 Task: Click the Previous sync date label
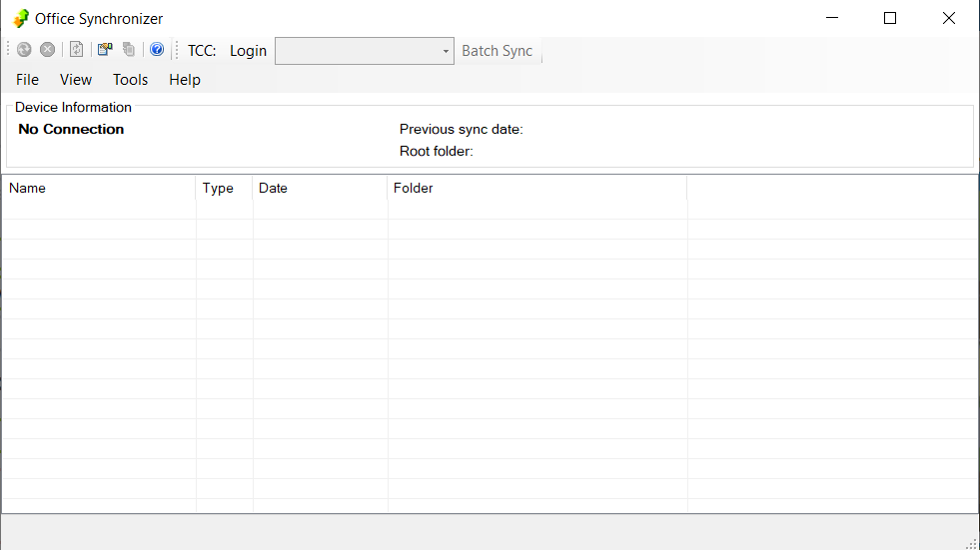click(462, 129)
